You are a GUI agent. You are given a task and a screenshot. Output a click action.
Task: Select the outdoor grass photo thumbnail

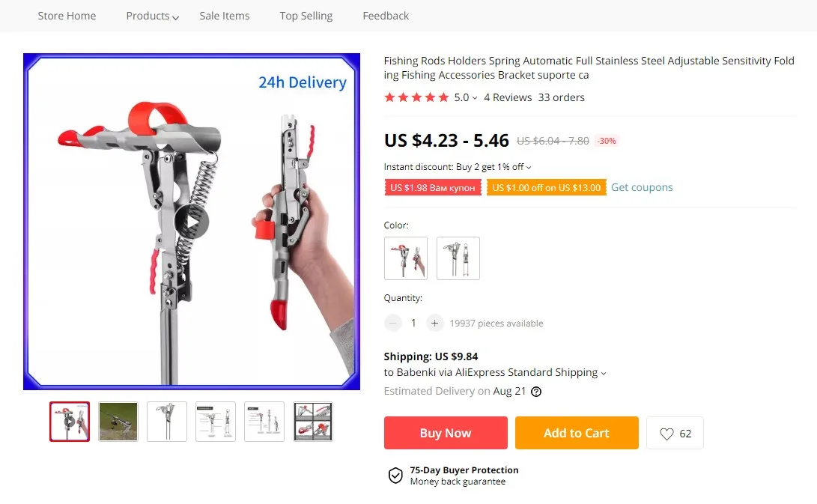pos(118,422)
